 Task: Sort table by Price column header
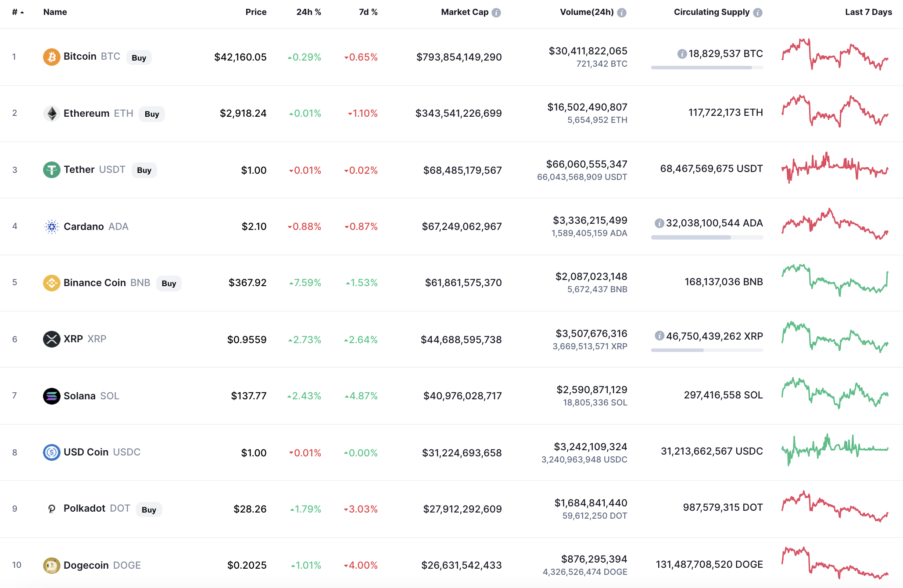click(x=256, y=12)
